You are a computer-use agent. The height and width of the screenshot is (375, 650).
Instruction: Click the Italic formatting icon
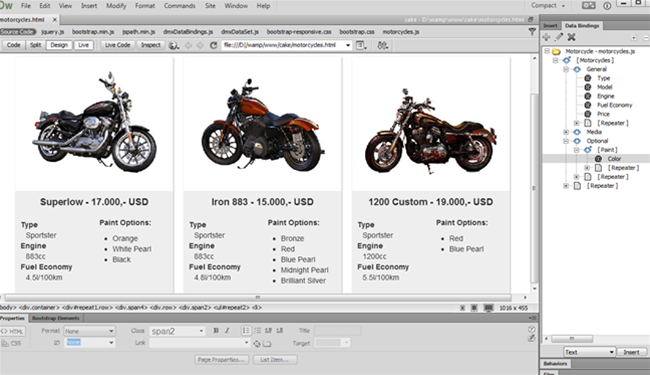click(x=227, y=330)
